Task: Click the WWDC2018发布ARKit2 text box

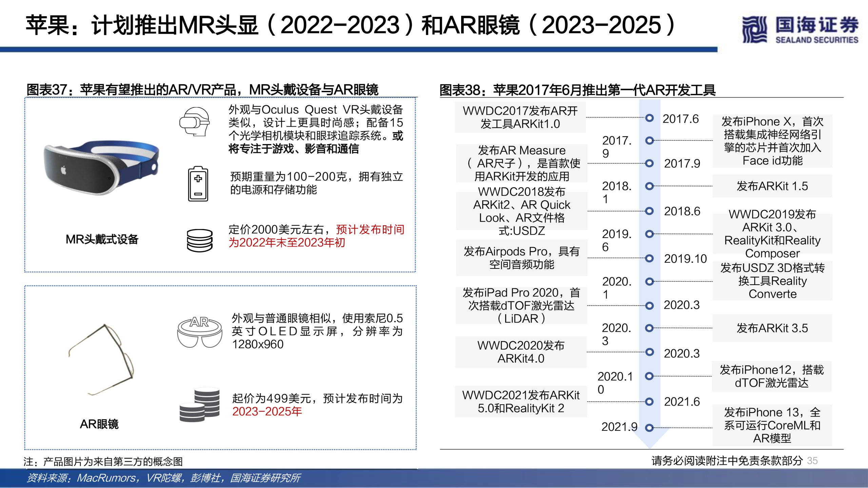Action: coord(522,211)
